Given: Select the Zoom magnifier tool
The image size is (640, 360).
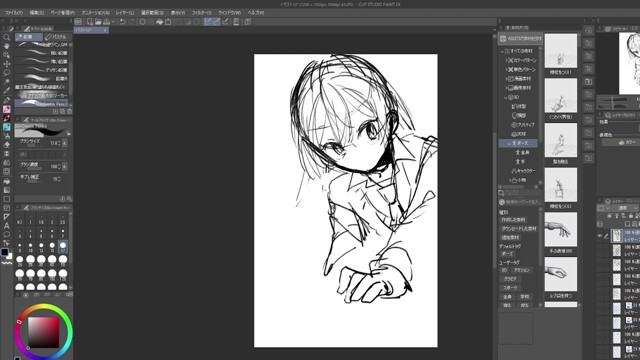Looking at the screenshot, I should click(7, 37).
